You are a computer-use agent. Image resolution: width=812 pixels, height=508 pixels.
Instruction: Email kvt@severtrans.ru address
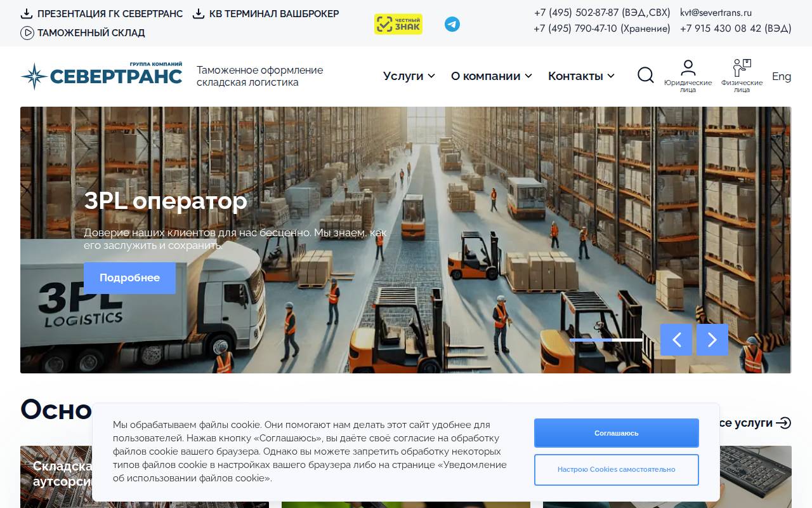716,13
